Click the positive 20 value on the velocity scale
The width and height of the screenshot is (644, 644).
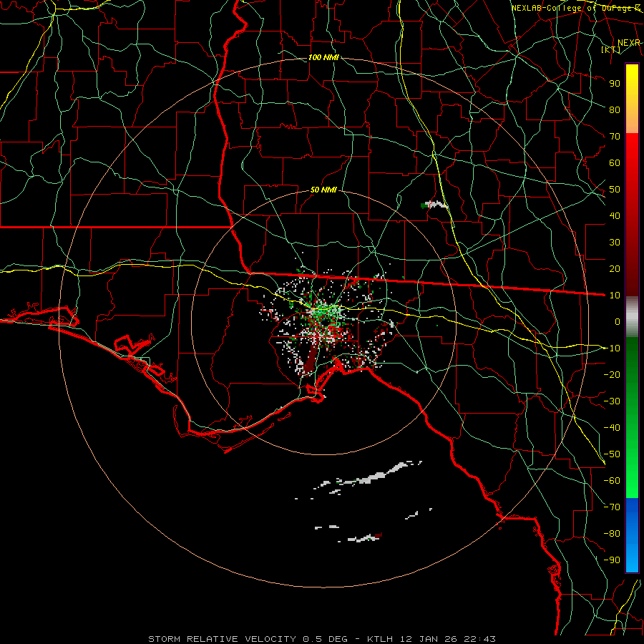(615, 268)
